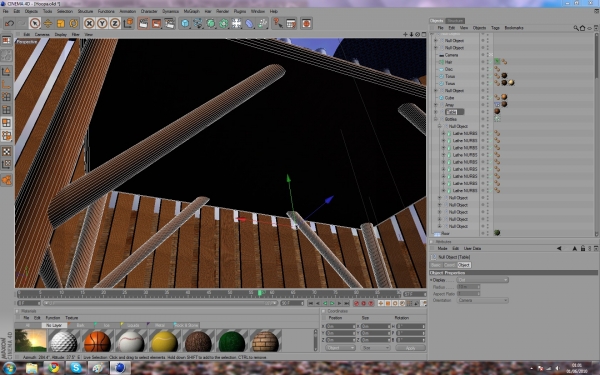
Task: Expand the last Lathe NURBS item
Action: [x=443, y=190]
